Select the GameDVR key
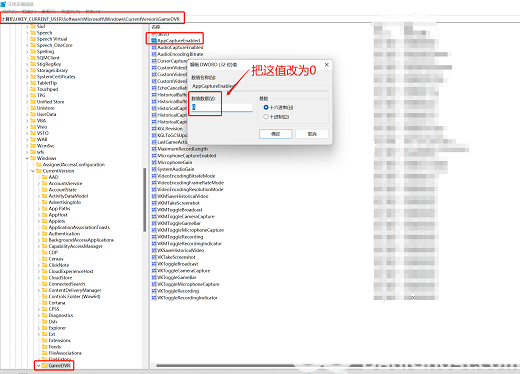The image size is (520, 374). pos(59,366)
